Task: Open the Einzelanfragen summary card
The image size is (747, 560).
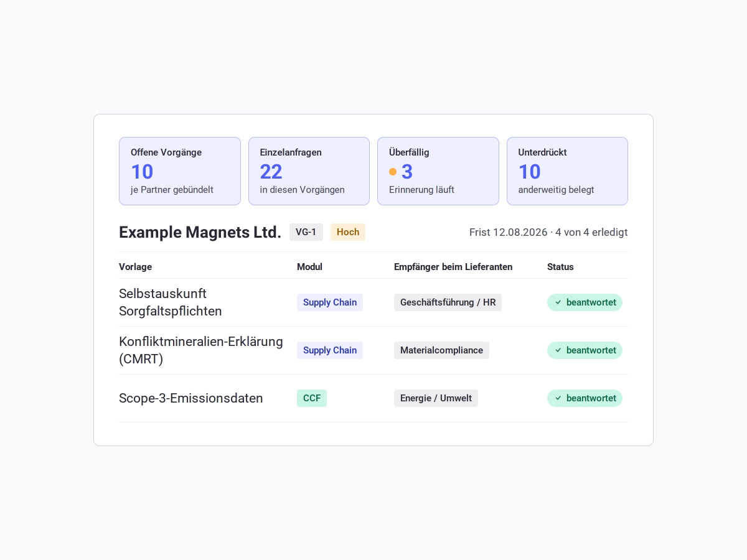Action: coord(309,171)
